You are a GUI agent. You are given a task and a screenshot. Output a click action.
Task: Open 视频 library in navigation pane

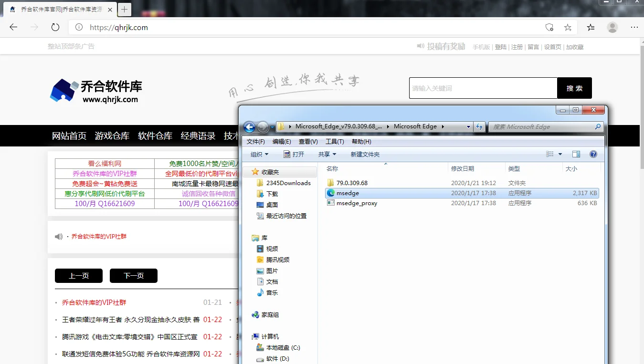[x=267, y=249]
